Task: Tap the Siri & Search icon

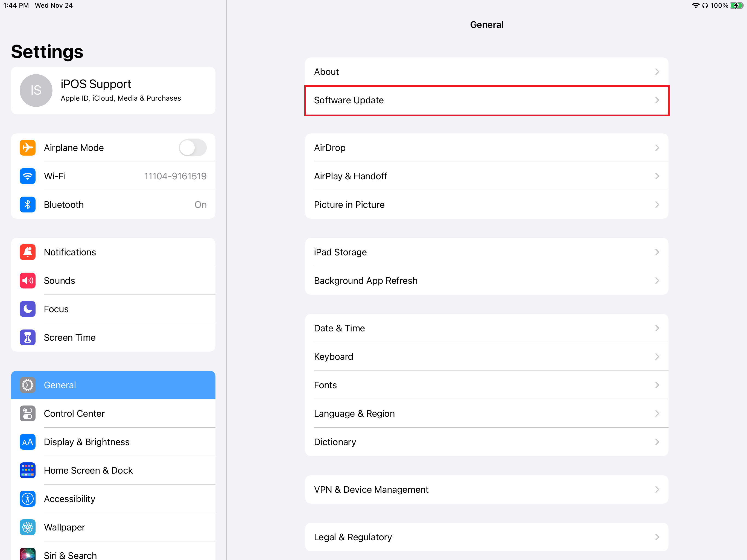Action: coord(28,554)
